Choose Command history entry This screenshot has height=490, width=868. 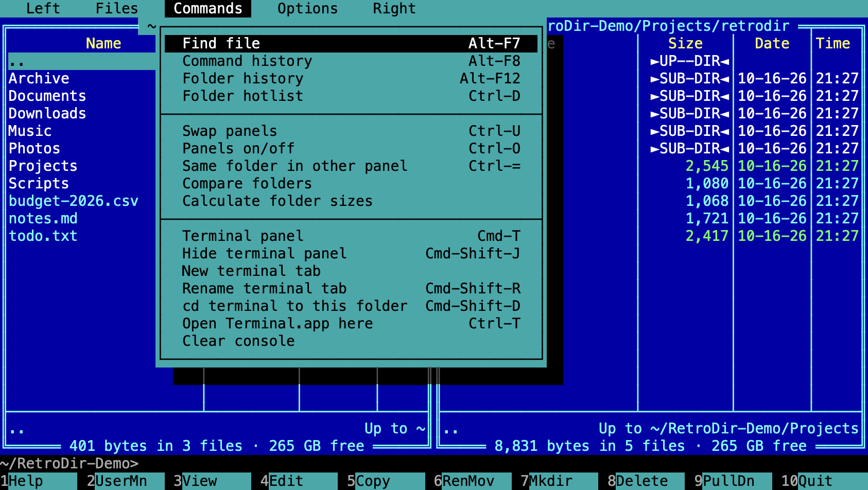coord(351,61)
